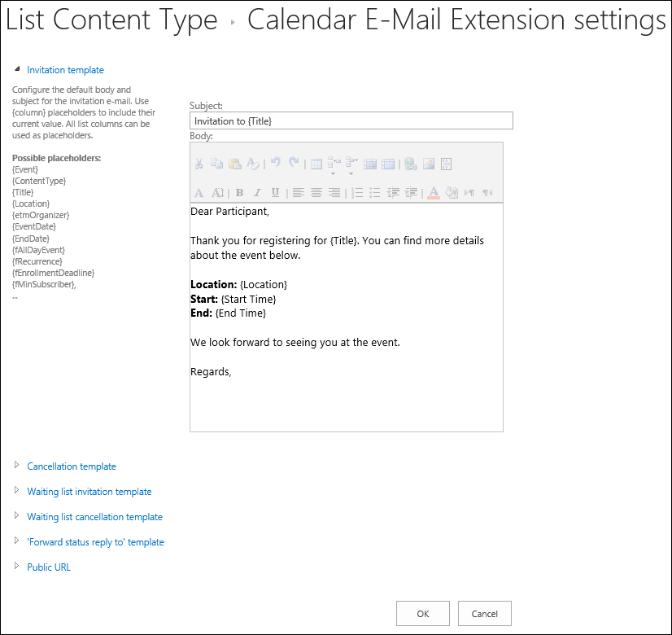Click the Copy icon in editor toolbar
Screen dimensions: 672x635
[x=216, y=164]
